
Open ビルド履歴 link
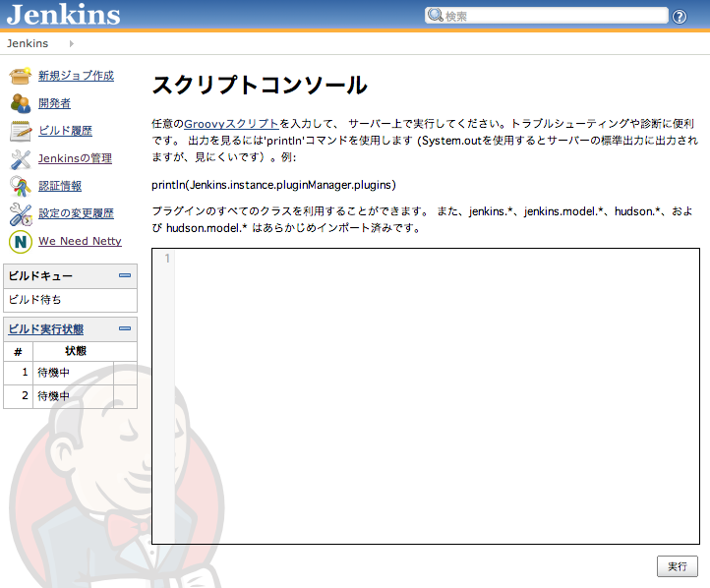[65, 131]
